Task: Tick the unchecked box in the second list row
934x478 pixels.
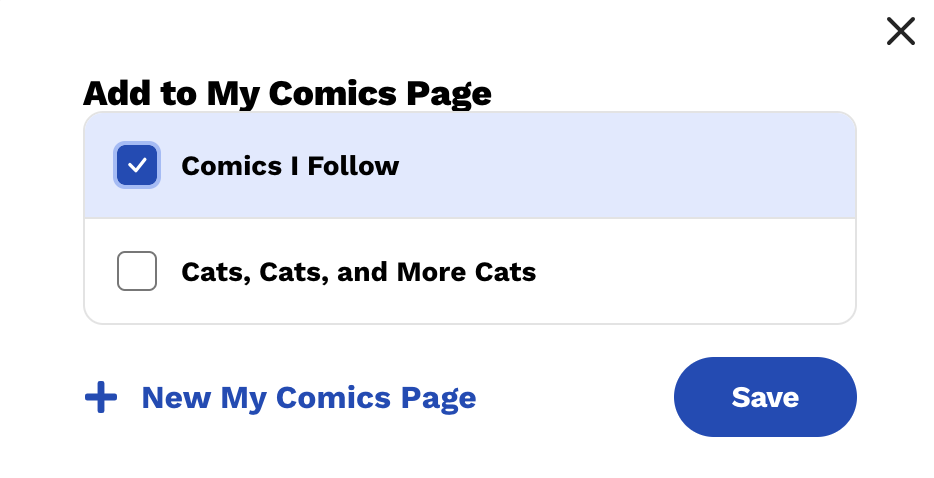Action: 137,271
